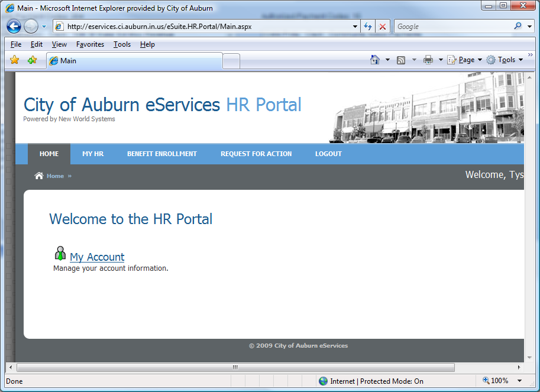Screen dimensions: 540x392
Task: Click the horizontal scrollbar right arrow
Action: coord(519,367)
